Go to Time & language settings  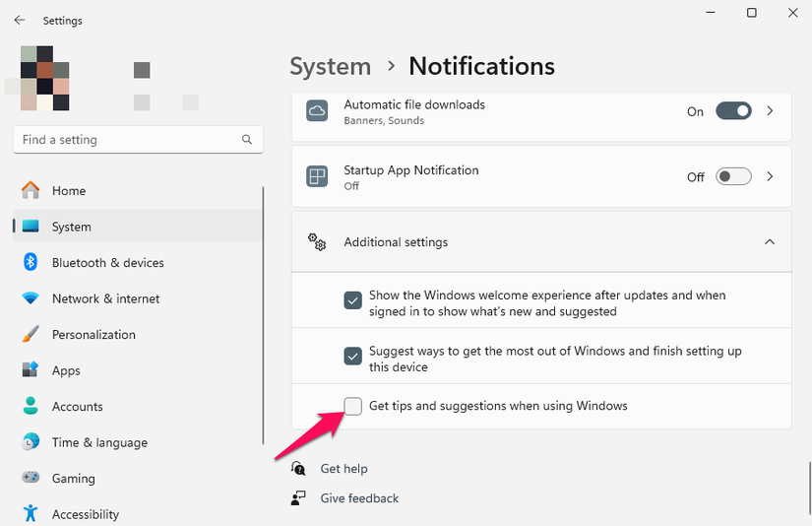[x=98, y=442]
